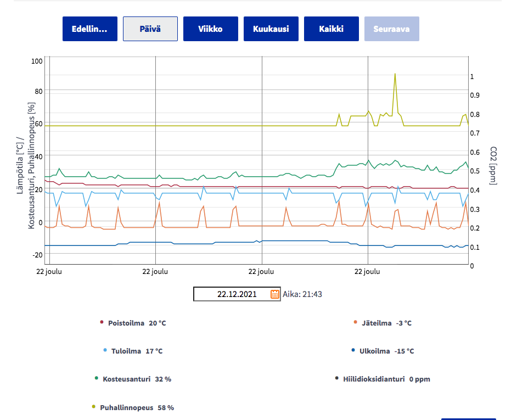
Task: Click the Hiilidioksidianturi black legend dot
Action: pyautogui.click(x=336, y=378)
